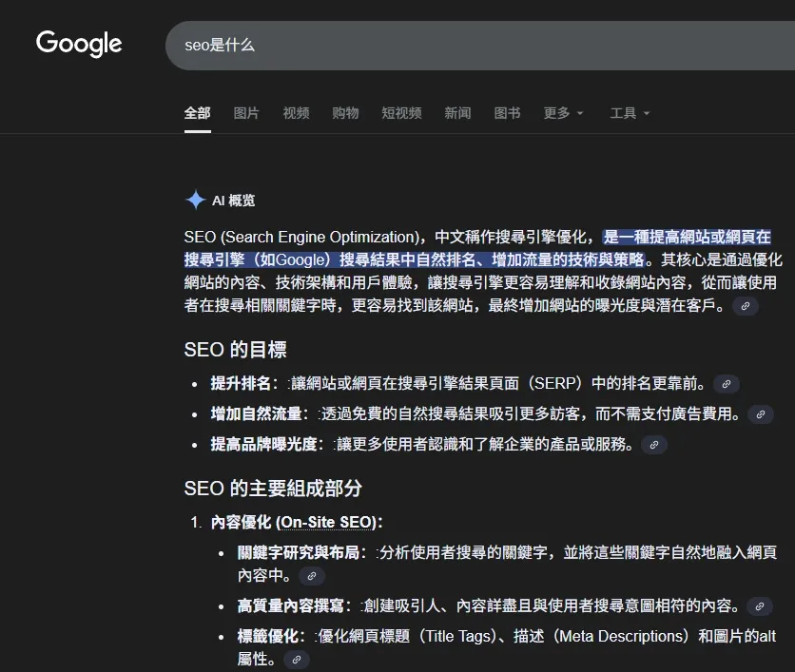
Task: Click the underlined term On-Site SEO
Action: 327,523
